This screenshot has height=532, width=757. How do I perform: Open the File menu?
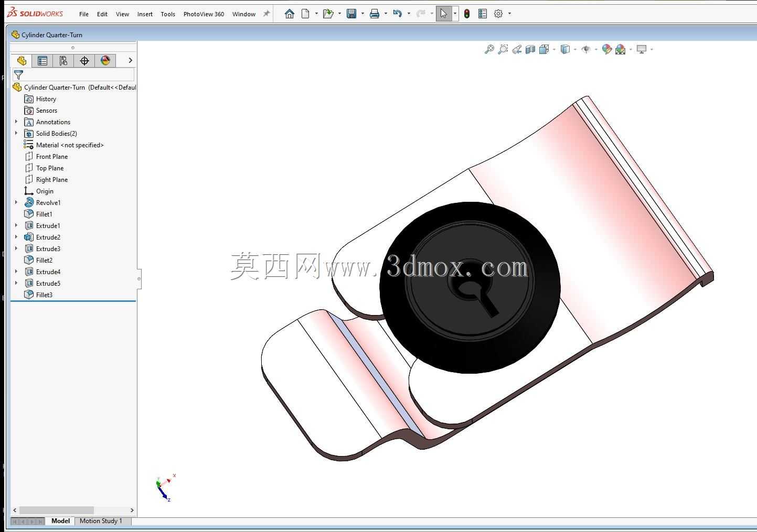click(x=84, y=14)
